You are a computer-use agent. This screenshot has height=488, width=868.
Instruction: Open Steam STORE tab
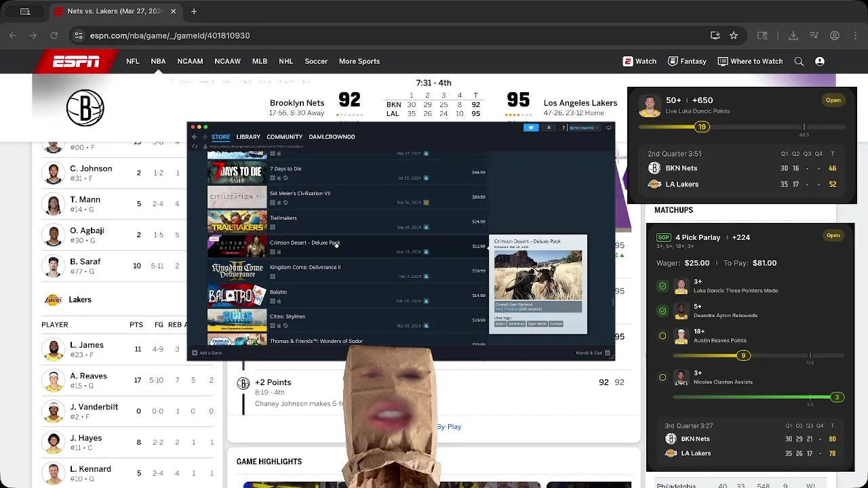(x=220, y=137)
